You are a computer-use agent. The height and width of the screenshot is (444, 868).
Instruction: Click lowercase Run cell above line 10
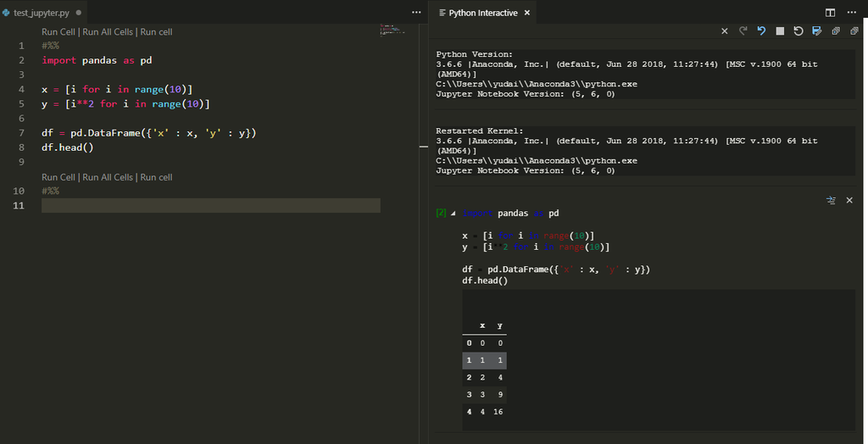click(x=156, y=177)
